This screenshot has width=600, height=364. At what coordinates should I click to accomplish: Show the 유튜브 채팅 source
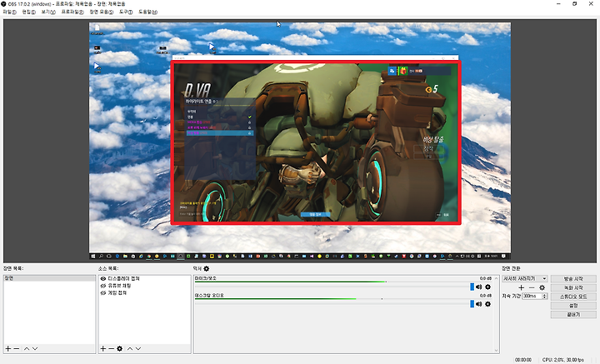pyautogui.click(x=103, y=286)
